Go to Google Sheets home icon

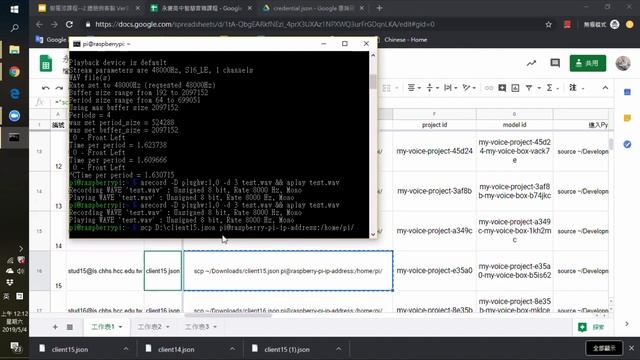pos(46,63)
